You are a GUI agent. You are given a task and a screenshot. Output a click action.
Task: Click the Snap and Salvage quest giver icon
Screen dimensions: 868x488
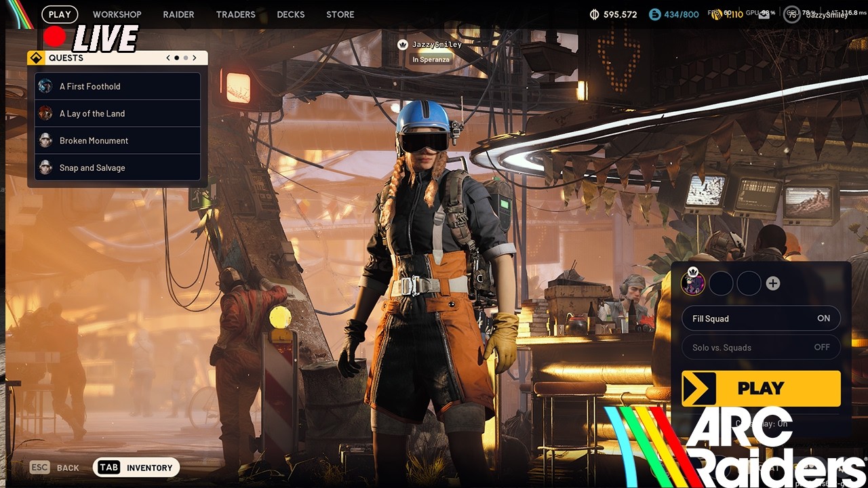click(x=45, y=167)
